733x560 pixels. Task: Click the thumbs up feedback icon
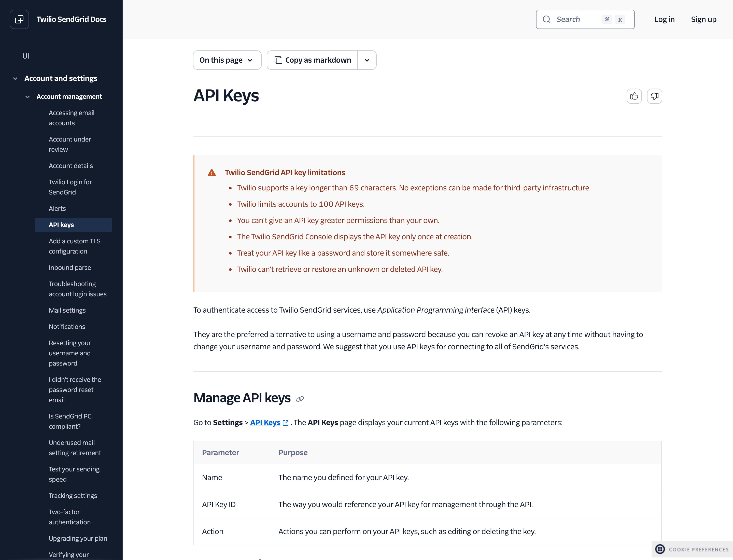click(x=634, y=96)
